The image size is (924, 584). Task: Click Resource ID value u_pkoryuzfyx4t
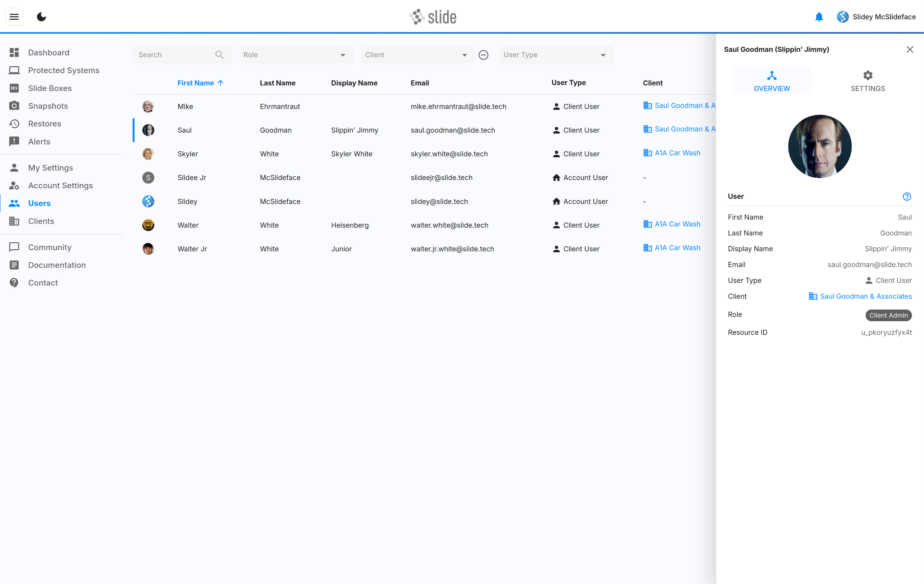point(886,332)
